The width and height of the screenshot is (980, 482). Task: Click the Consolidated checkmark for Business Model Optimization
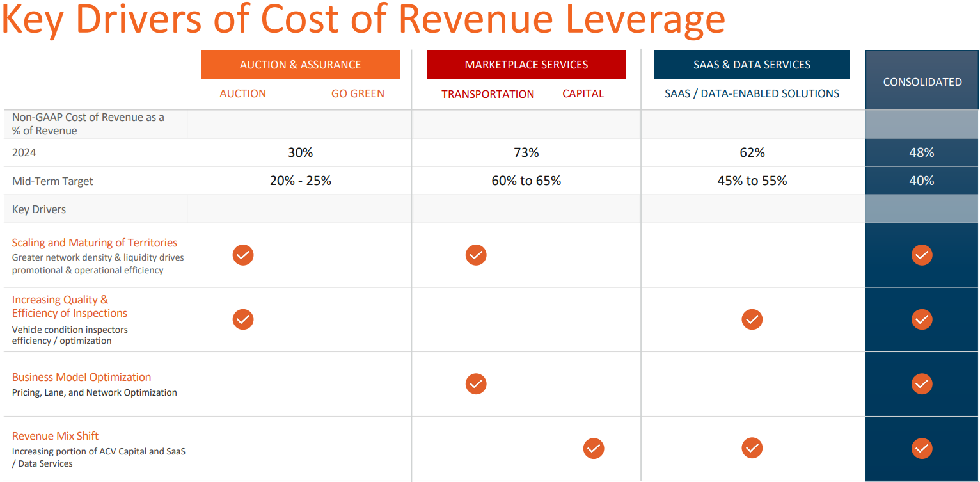(x=922, y=384)
